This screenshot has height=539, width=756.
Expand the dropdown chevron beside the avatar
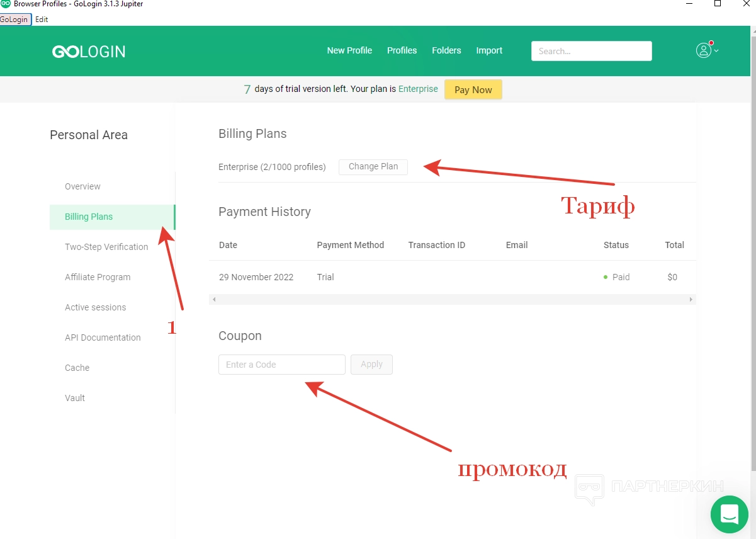click(716, 51)
